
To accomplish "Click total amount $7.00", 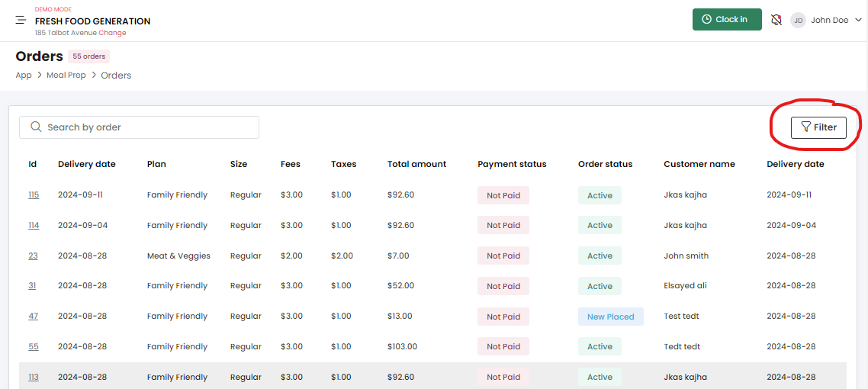I will click(399, 256).
